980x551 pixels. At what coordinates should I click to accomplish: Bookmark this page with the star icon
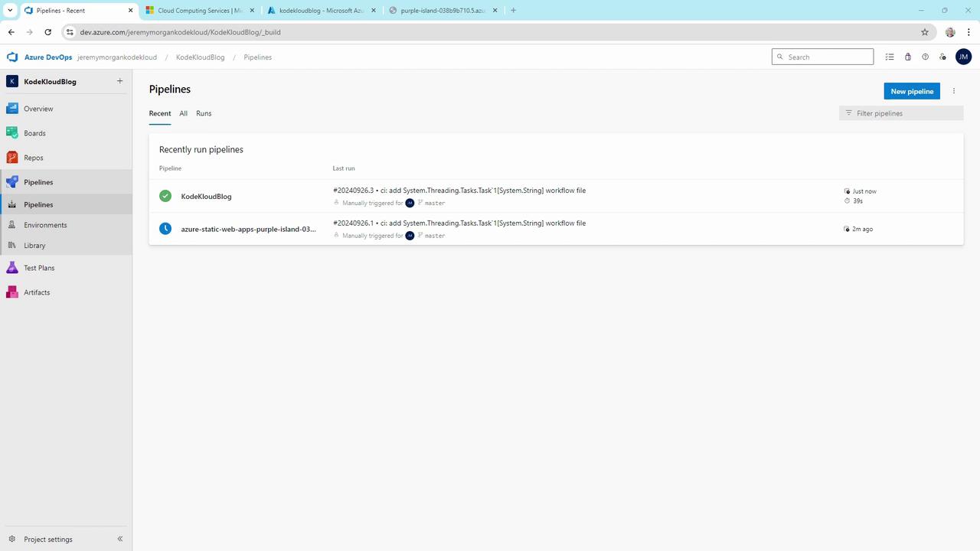925,32
